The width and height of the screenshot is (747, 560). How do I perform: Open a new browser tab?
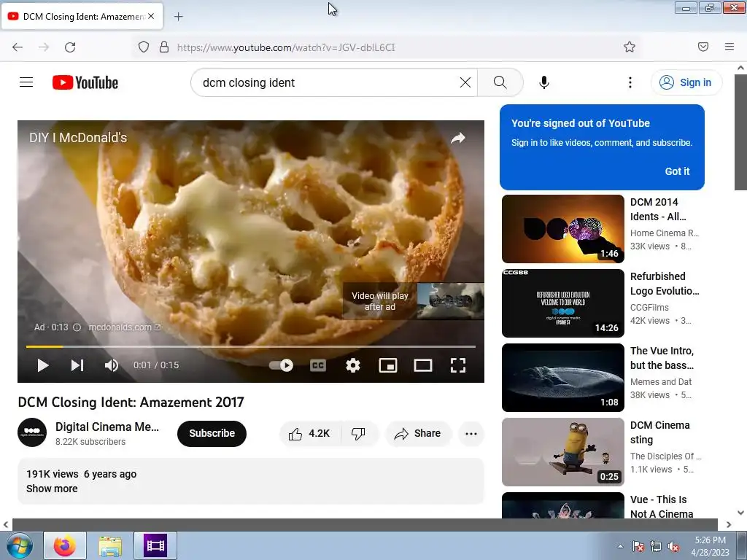click(x=178, y=17)
